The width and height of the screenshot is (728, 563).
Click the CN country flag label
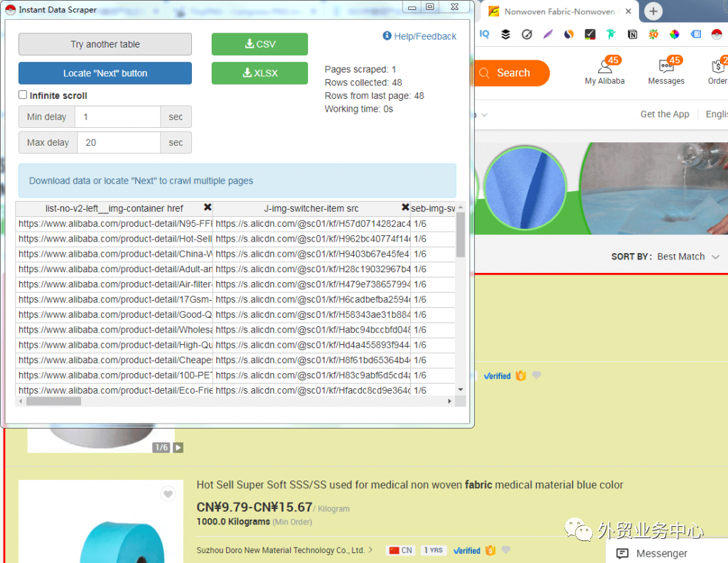400,550
